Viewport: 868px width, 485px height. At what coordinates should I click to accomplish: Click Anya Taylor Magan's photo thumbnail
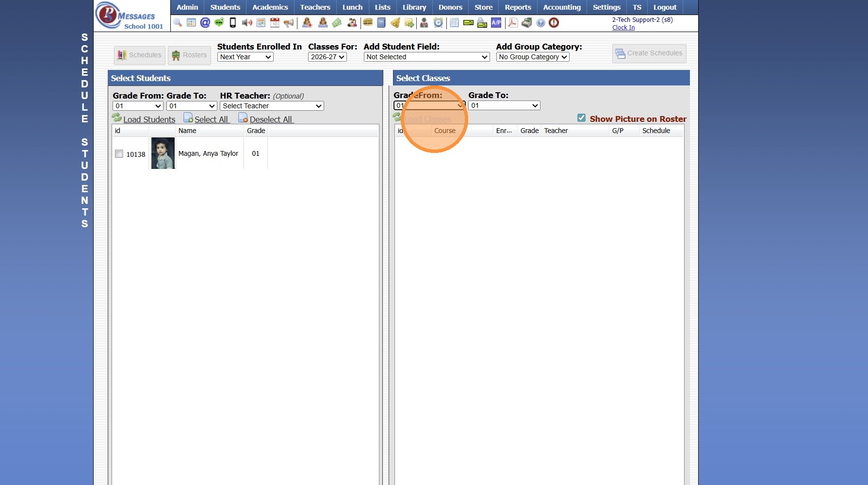pos(163,153)
